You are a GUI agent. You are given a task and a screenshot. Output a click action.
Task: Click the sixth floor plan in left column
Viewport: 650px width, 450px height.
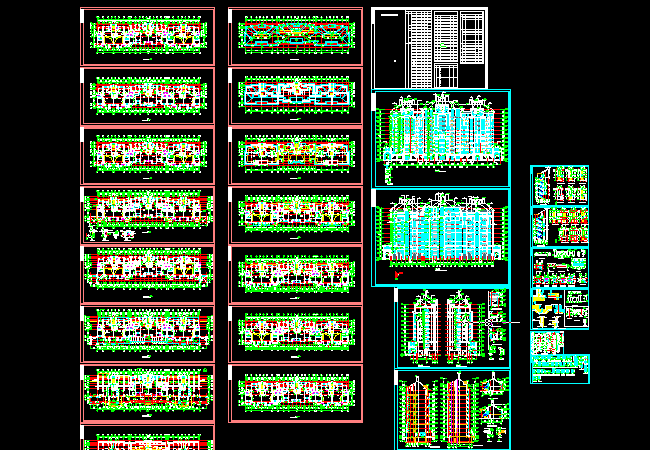147,333
